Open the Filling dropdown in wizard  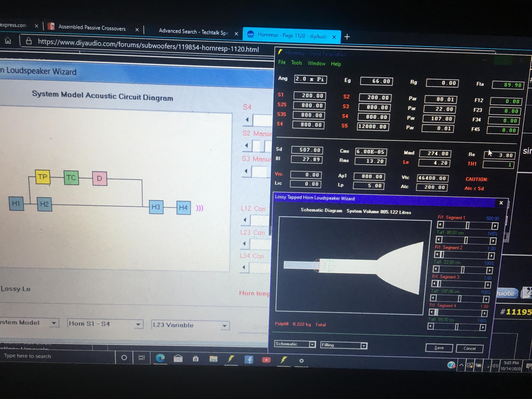click(363, 346)
